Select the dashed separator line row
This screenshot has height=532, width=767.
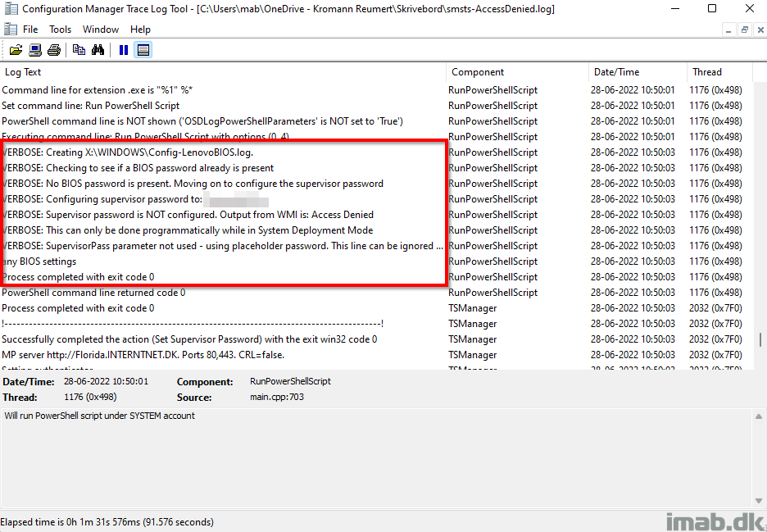376,324
